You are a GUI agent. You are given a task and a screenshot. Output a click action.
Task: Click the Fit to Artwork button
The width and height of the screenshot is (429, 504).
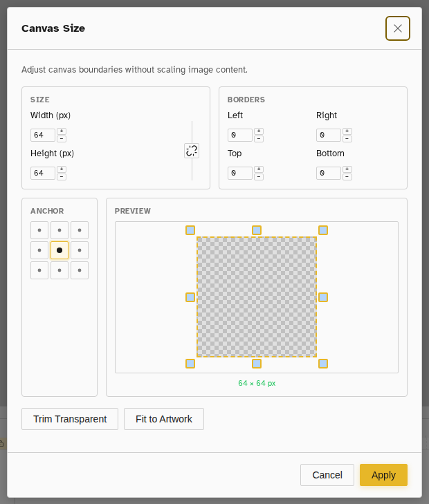point(164,419)
